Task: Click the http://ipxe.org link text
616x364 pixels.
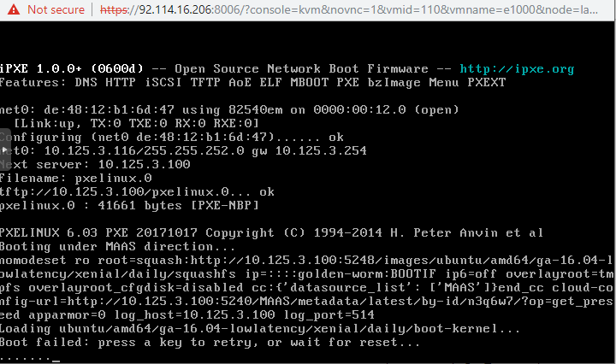Action: point(517,68)
